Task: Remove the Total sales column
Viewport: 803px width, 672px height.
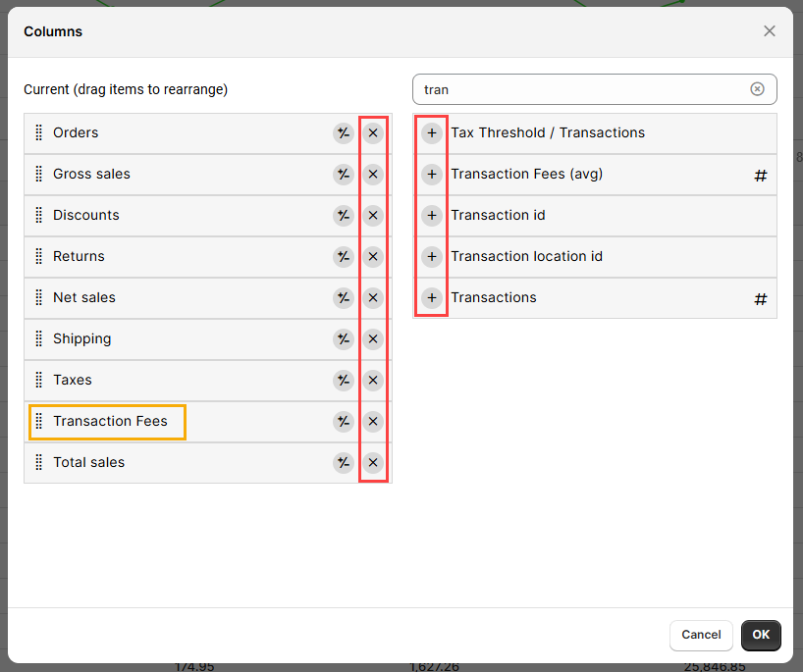Action: pyautogui.click(x=373, y=463)
